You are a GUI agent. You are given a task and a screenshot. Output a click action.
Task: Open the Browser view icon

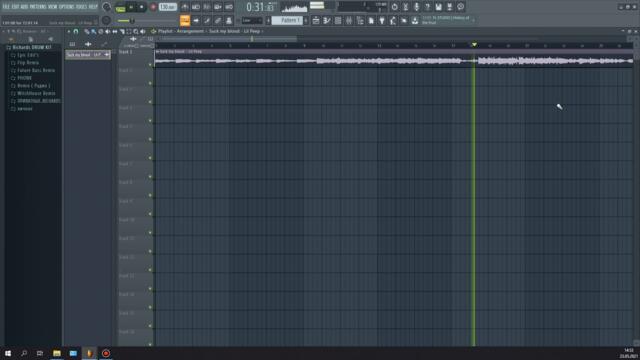(360, 20)
